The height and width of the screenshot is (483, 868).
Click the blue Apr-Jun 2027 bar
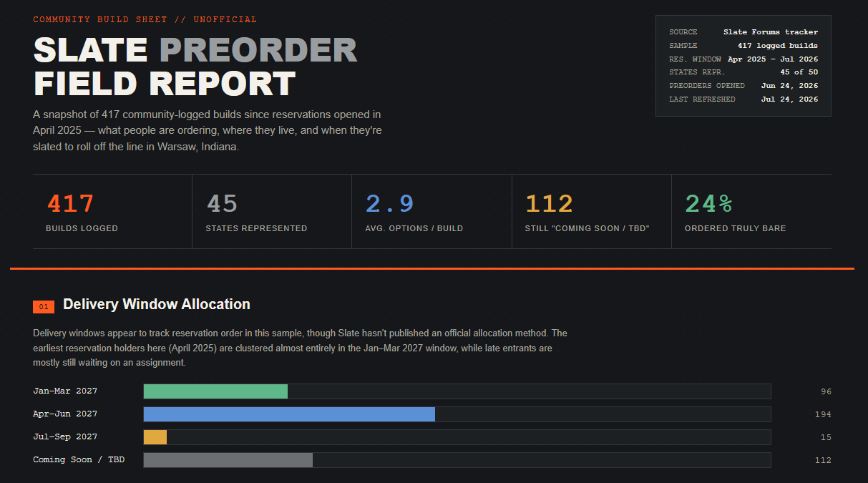pyautogui.click(x=289, y=414)
